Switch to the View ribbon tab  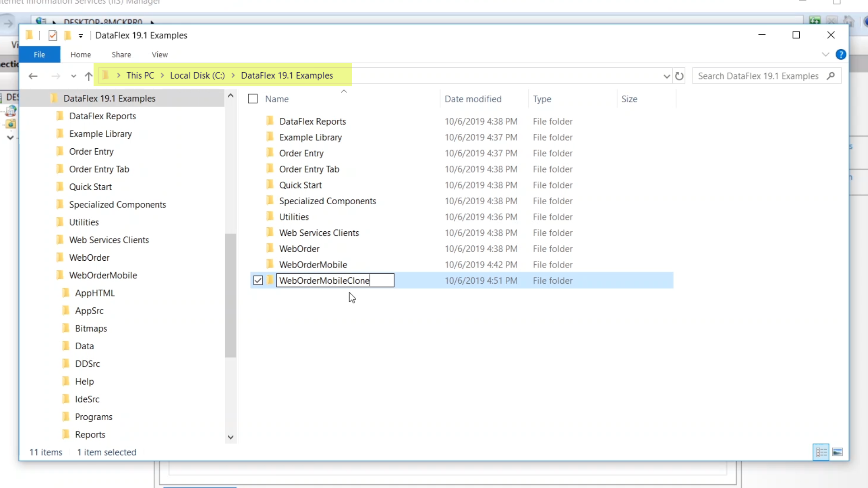(160, 55)
